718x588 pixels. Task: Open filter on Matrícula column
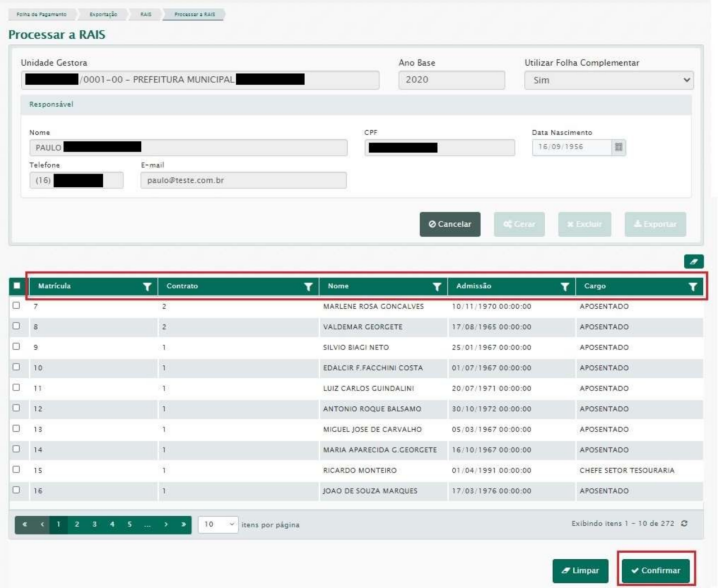click(x=147, y=287)
